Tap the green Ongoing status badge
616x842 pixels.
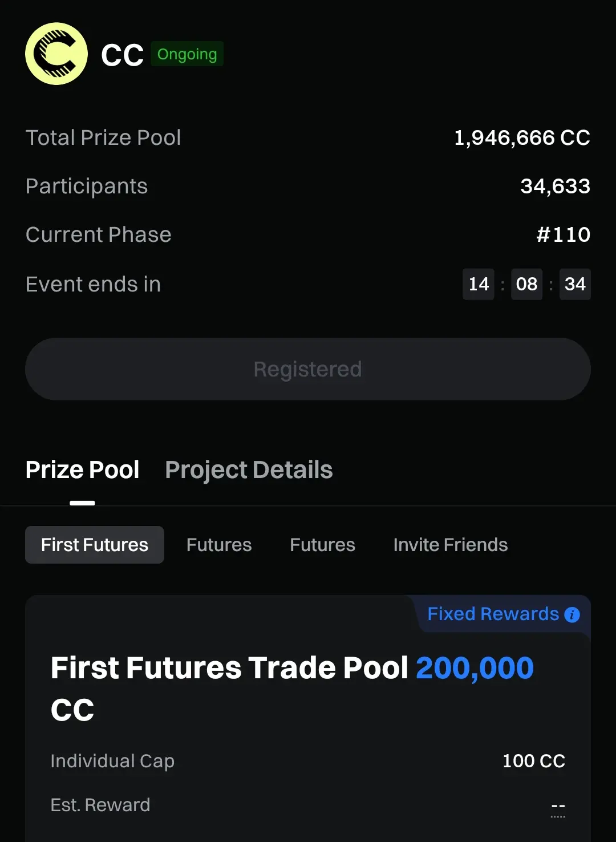pyautogui.click(x=187, y=54)
